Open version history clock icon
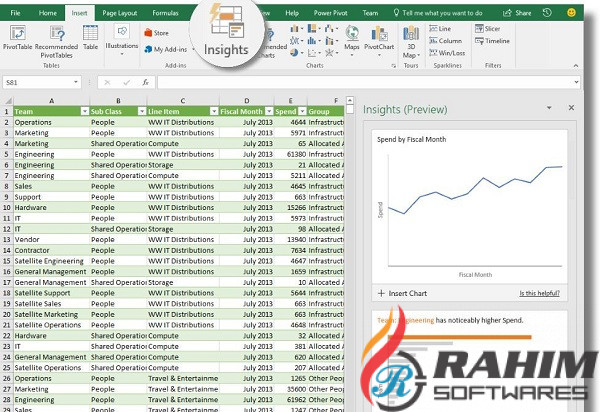600x412 pixels. point(547,13)
